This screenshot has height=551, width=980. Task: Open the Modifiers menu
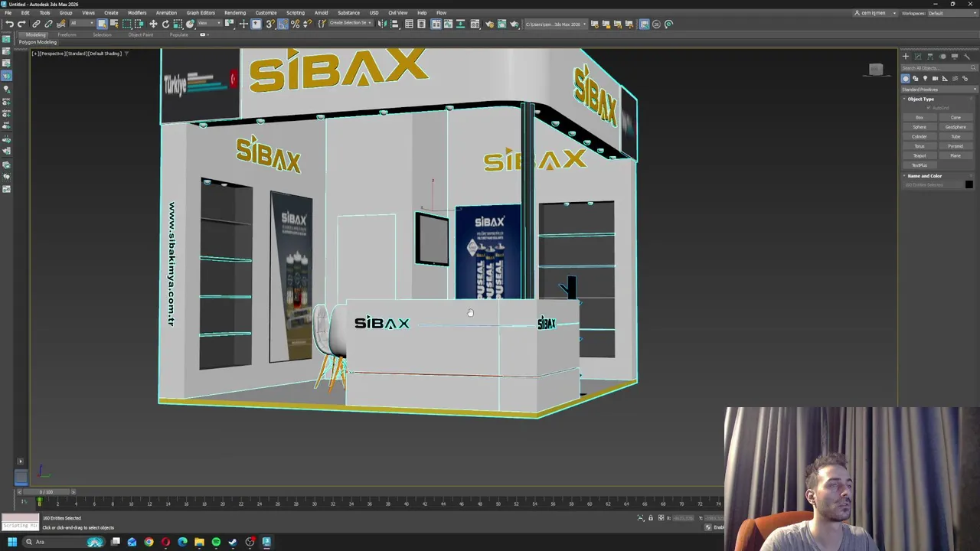pos(137,13)
